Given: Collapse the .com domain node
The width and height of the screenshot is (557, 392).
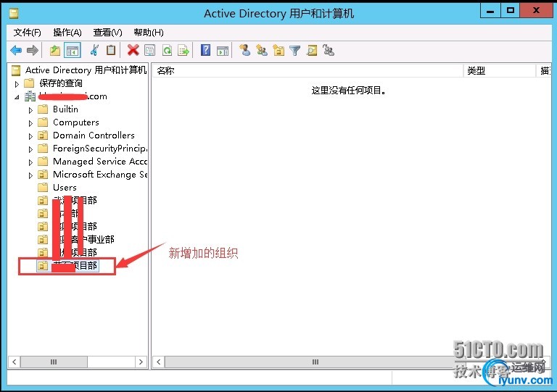Looking at the screenshot, I should click(17, 97).
